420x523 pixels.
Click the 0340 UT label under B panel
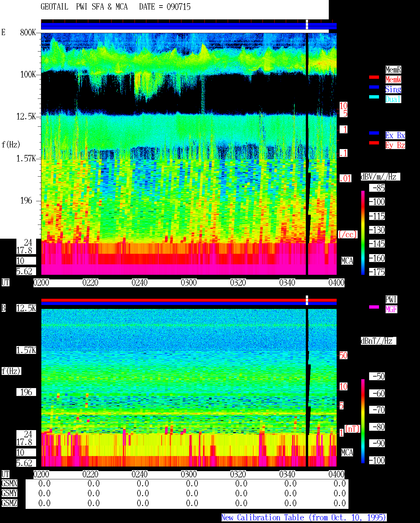click(287, 474)
